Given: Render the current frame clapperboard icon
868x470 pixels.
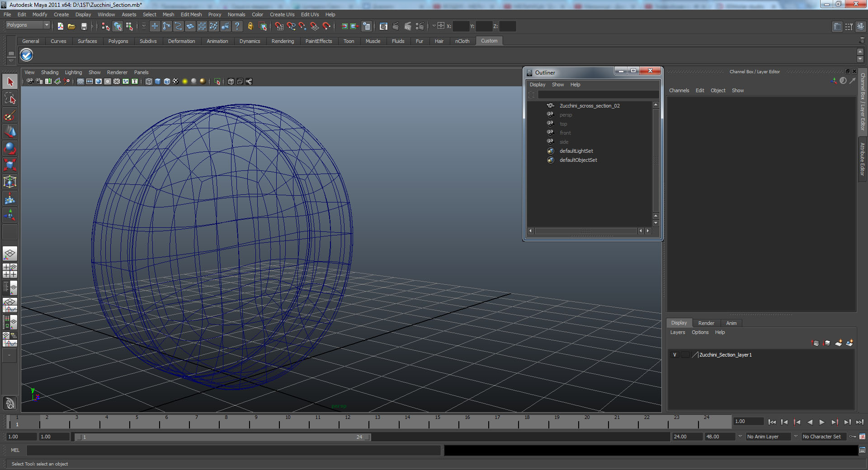Looking at the screenshot, I should [x=396, y=26].
